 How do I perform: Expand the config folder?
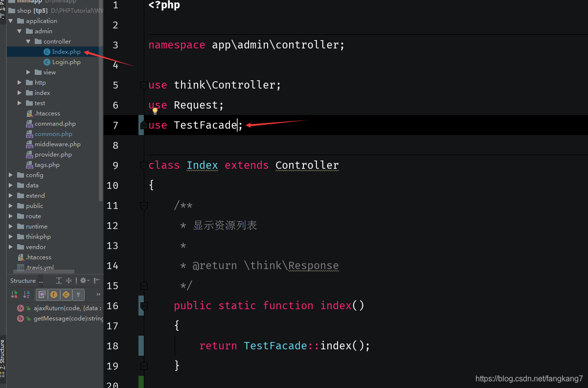click(11, 175)
